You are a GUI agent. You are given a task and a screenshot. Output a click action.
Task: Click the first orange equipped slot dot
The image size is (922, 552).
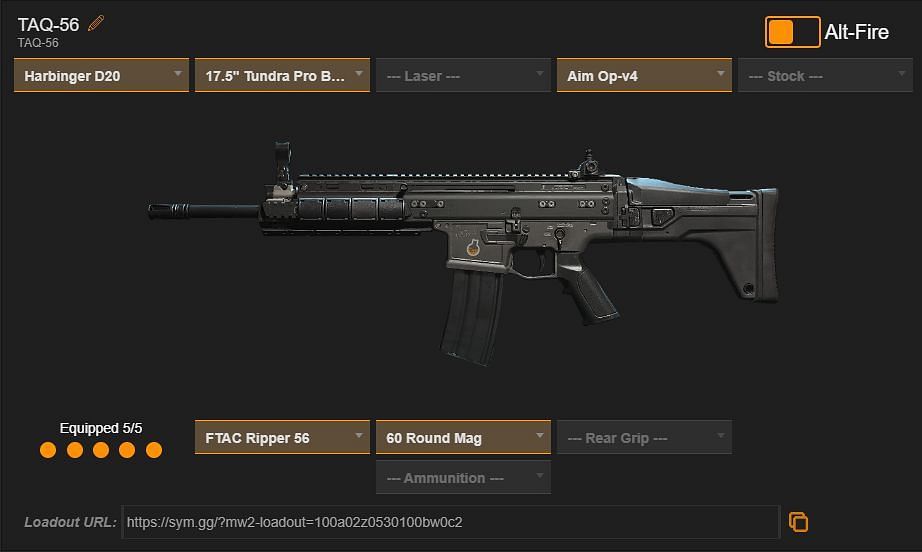48,450
